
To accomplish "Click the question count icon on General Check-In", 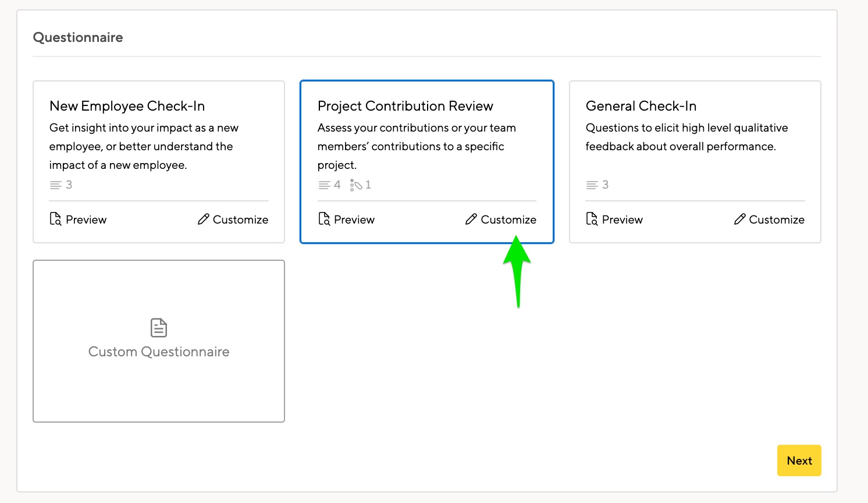I will 592,185.
